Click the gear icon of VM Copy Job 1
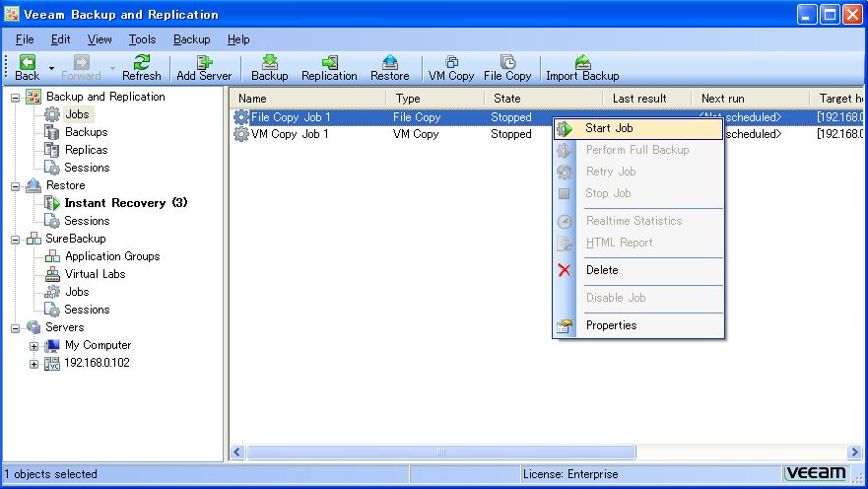This screenshot has height=489, width=868. click(x=240, y=134)
